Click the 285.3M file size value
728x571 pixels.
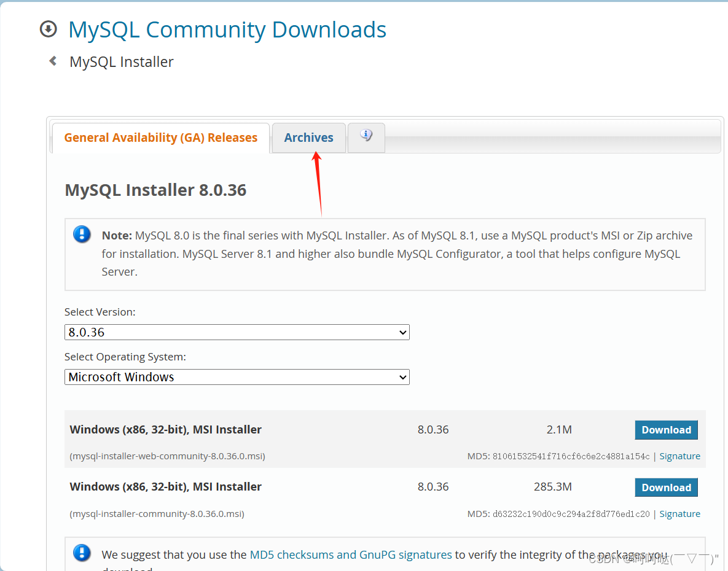tap(552, 487)
